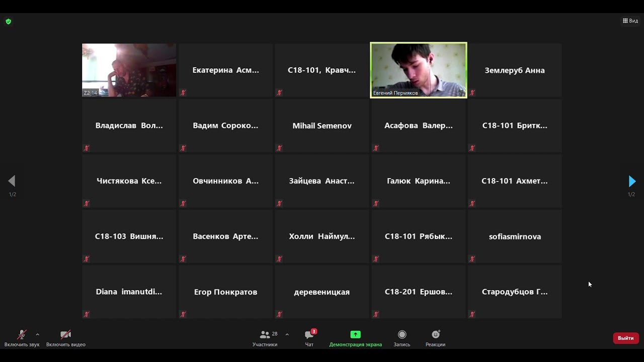Select participant name Холли Наймул...
Screen dimensions: 644x362
pyautogui.click(x=322, y=236)
